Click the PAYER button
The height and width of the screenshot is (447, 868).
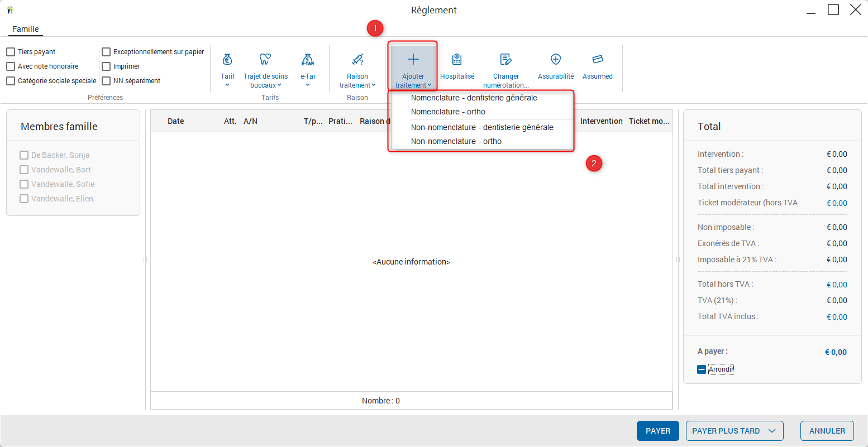coord(658,431)
